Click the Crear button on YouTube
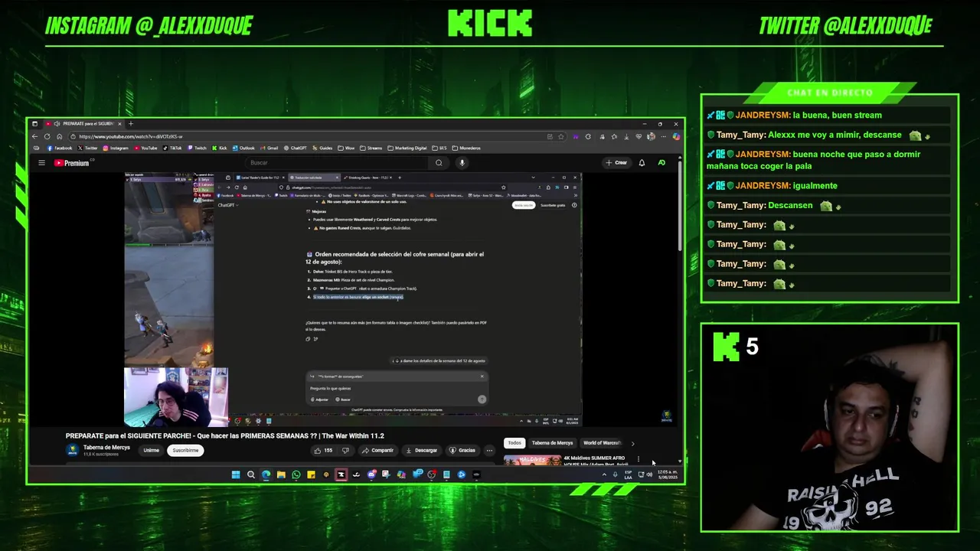 click(x=616, y=162)
